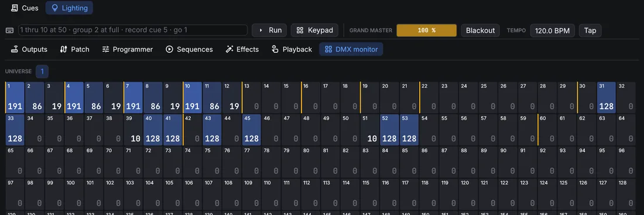644x215 pixels.
Task: Click DMX channel 45 cell showing 128
Action: point(252,130)
